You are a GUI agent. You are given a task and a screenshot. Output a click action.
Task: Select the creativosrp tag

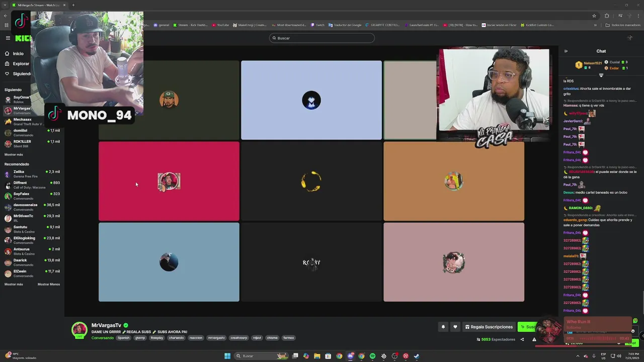pyautogui.click(x=239, y=338)
